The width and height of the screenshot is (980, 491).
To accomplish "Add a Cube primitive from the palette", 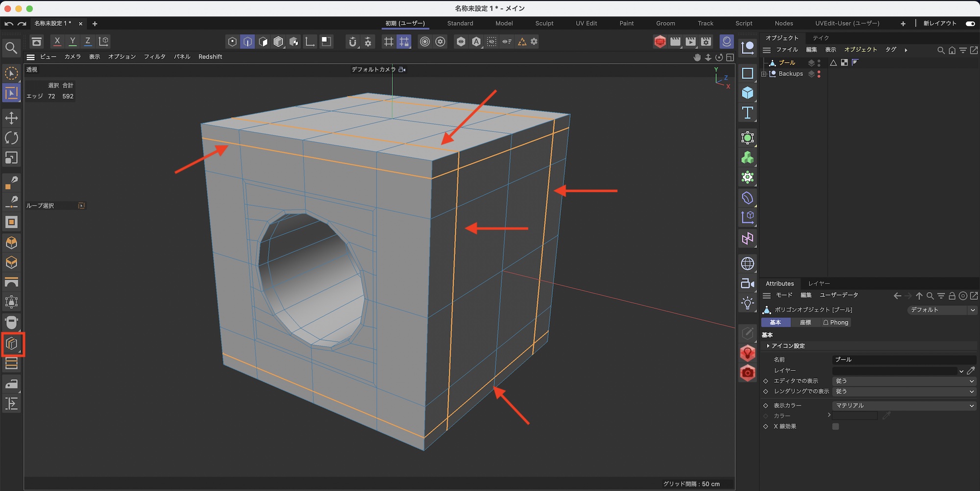I will (x=747, y=93).
